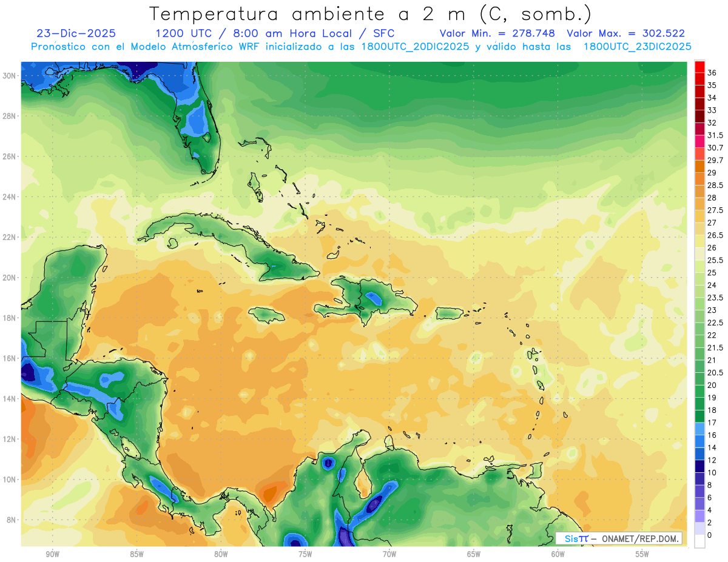Viewport: 728px width, 562px height.
Task: Click the '70W' longitude label
Action: point(389,555)
